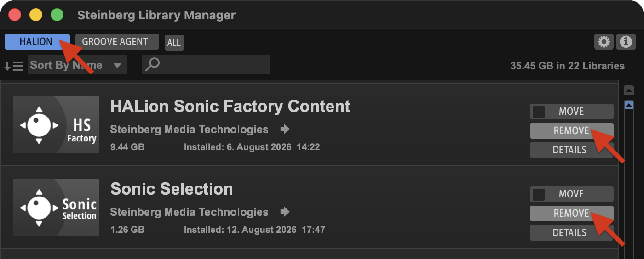
Task: Open DETAILS for Sonic Selection
Action: pyautogui.click(x=572, y=233)
